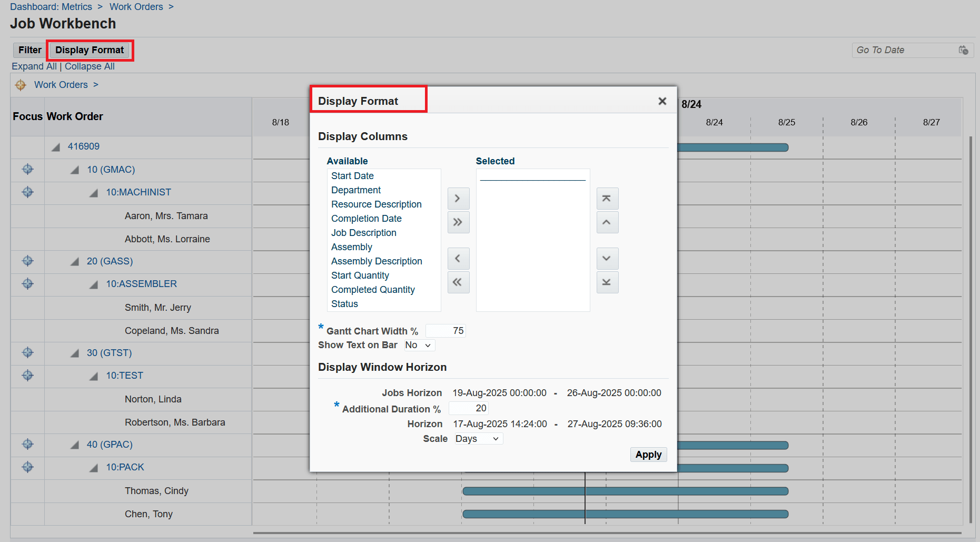Open the calendar icon beside Go To Date

pyautogui.click(x=964, y=50)
